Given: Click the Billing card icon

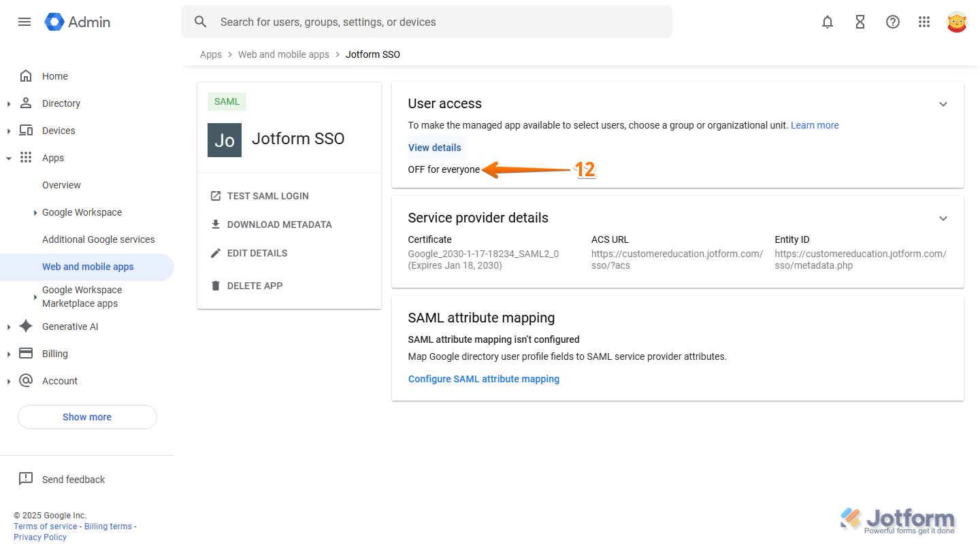Looking at the screenshot, I should pos(26,353).
